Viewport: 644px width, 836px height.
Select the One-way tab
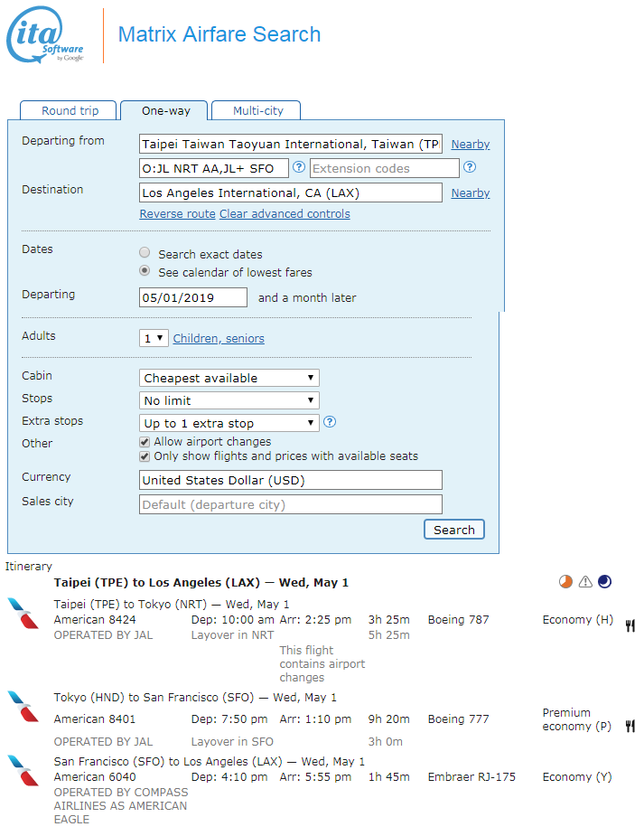click(164, 110)
